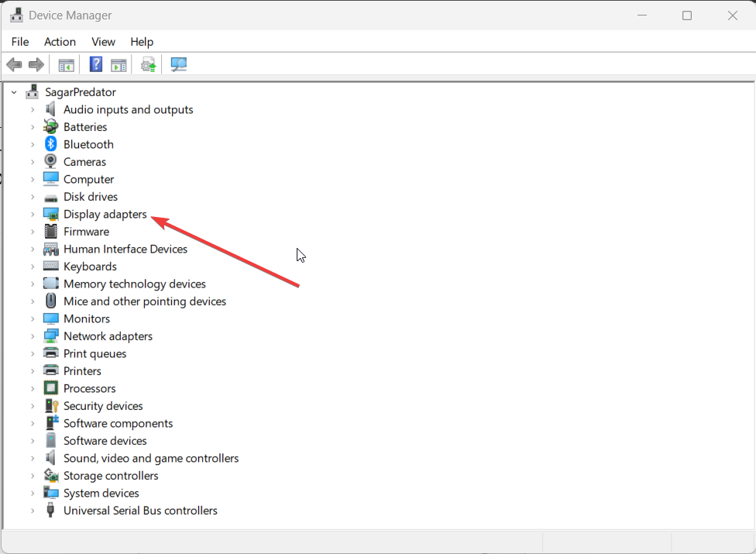
Task: Select the Monitors label
Action: [x=87, y=319]
